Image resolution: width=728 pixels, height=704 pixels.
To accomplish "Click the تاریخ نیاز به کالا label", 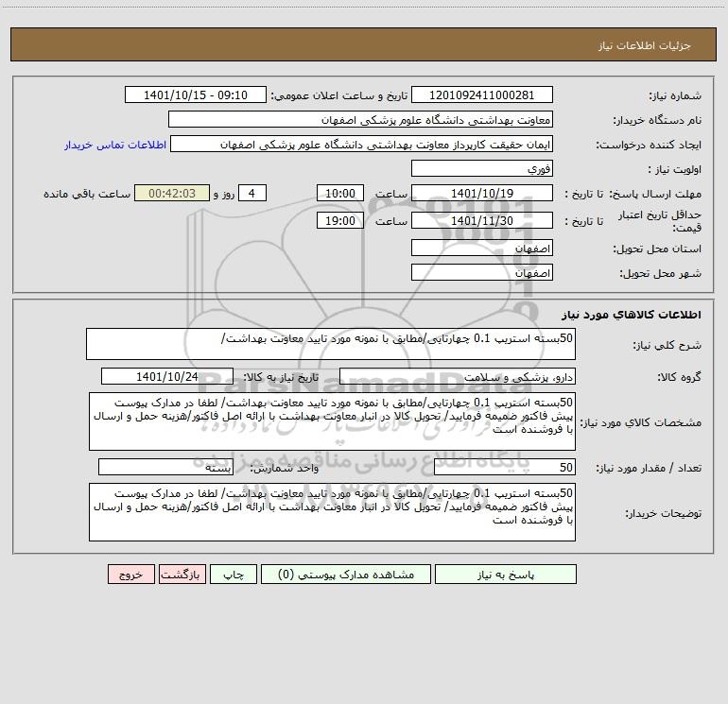I will point(281,377).
